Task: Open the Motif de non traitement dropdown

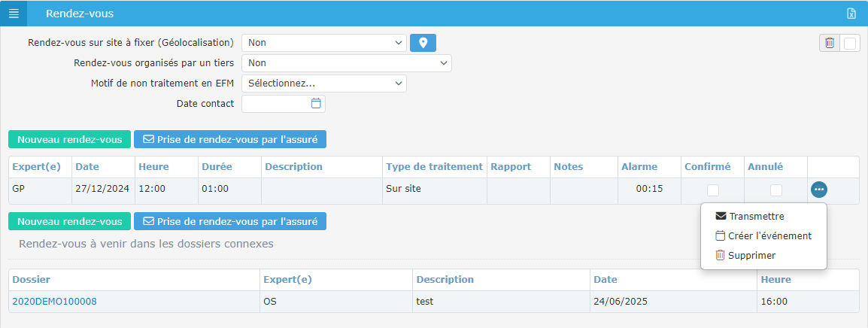Action: (324, 84)
